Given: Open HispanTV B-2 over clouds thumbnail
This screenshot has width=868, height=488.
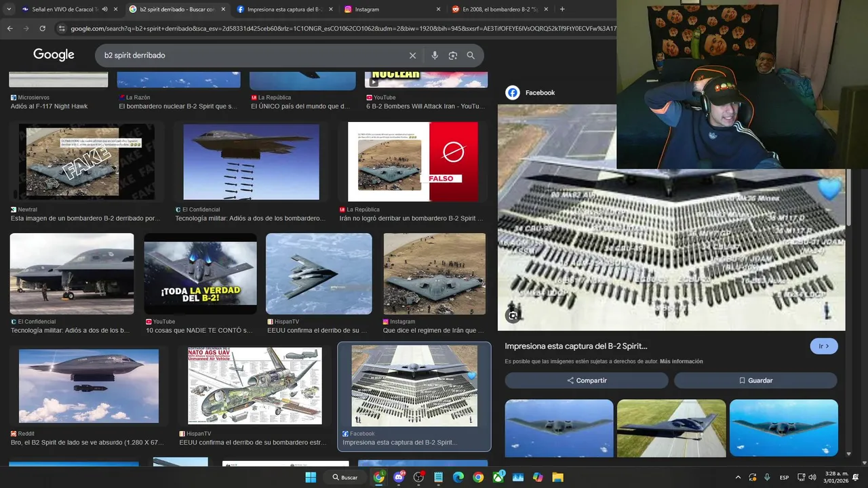Looking at the screenshot, I should click(x=319, y=274).
